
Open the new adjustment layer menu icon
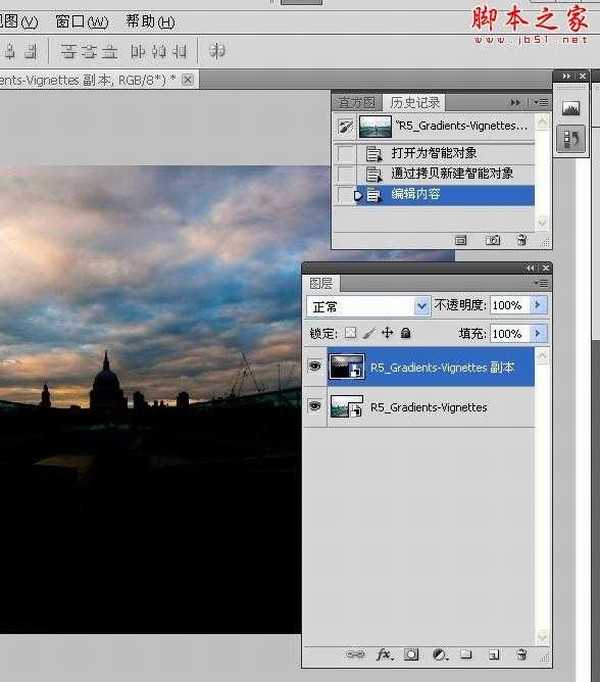[x=439, y=655]
